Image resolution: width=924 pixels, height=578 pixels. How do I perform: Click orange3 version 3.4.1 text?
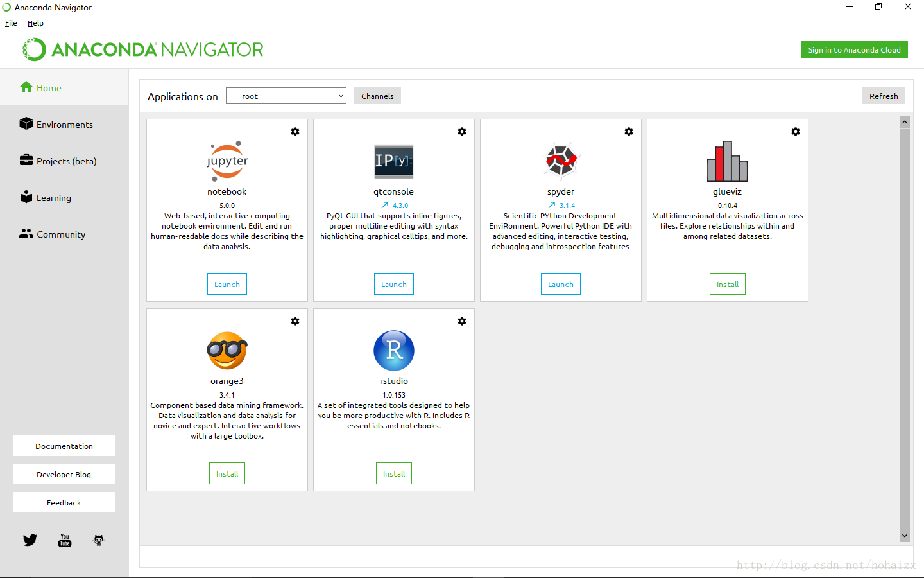227,395
